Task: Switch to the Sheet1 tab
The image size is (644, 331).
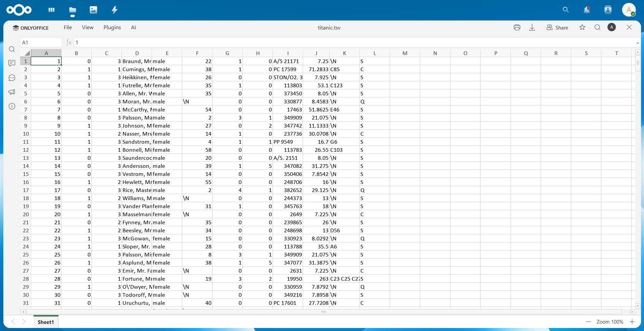Action: coord(46,322)
